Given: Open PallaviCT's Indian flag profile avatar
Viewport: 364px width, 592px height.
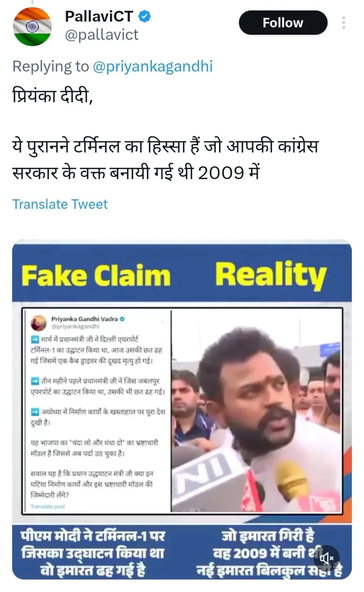Looking at the screenshot, I should pyautogui.click(x=33, y=26).
